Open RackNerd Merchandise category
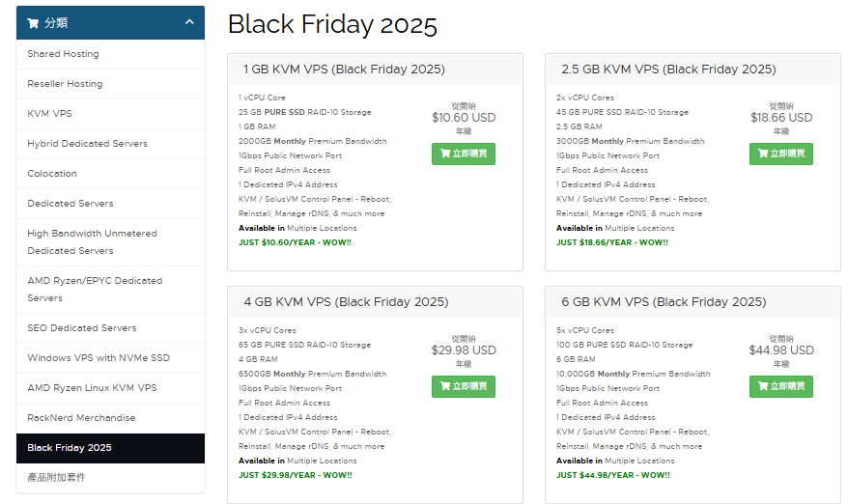848x504 pixels. [x=81, y=418]
